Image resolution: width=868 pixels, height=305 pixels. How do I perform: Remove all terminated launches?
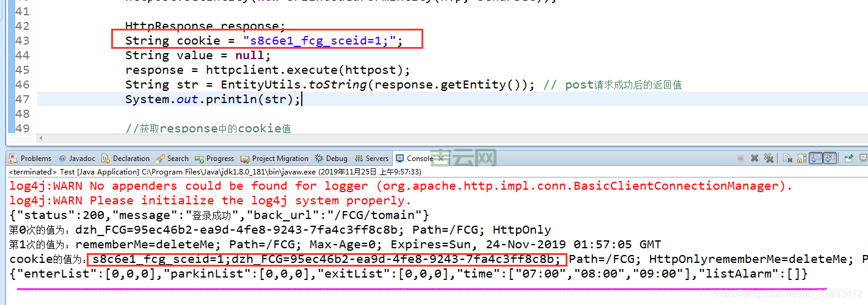[x=768, y=159]
